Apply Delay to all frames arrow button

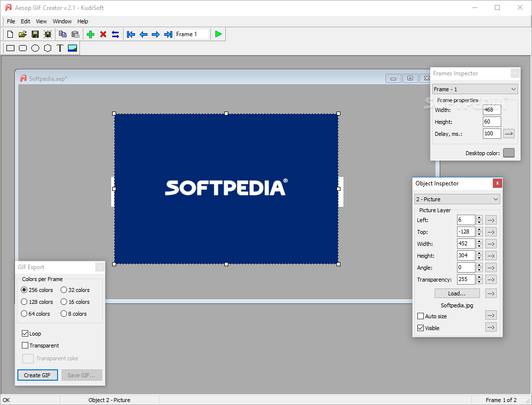click(x=509, y=133)
